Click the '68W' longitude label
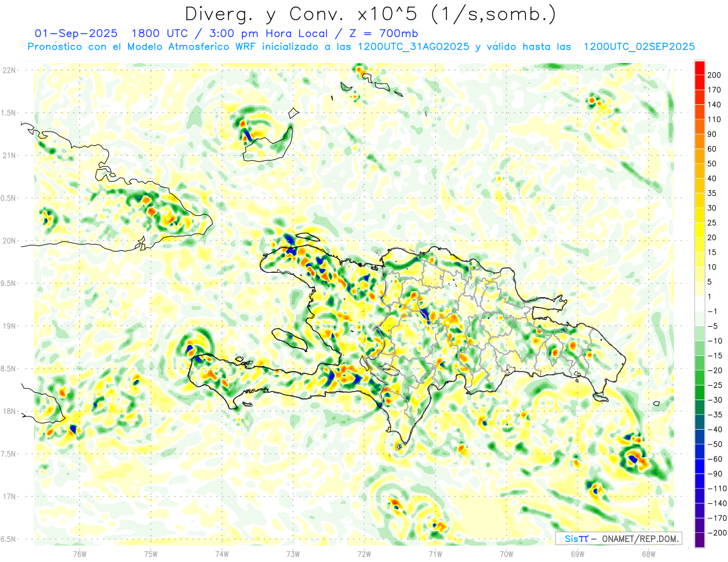This screenshot has width=728, height=562. coord(649,554)
